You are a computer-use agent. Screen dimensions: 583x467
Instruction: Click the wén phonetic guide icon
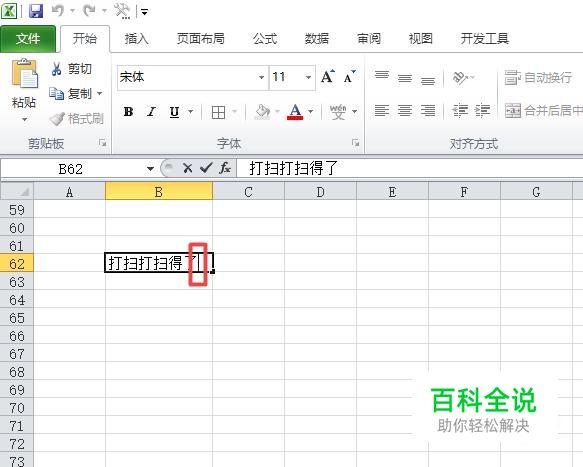[x=338, y=112]
